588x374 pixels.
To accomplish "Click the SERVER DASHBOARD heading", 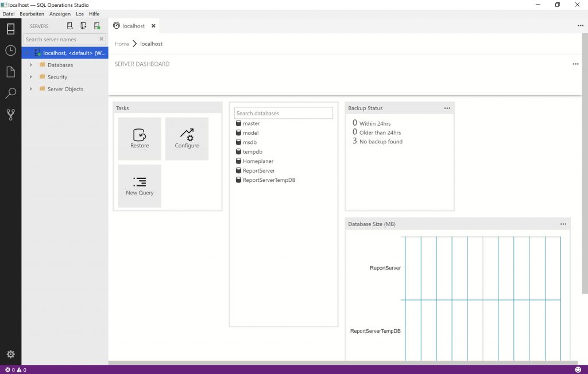I will click(x=142, y=64).
